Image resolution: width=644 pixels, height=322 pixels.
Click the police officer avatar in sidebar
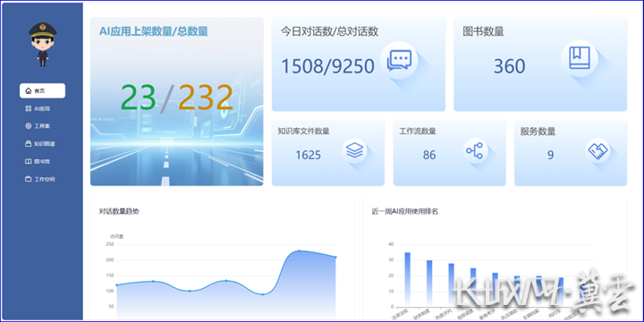click(x=42, y=45)
